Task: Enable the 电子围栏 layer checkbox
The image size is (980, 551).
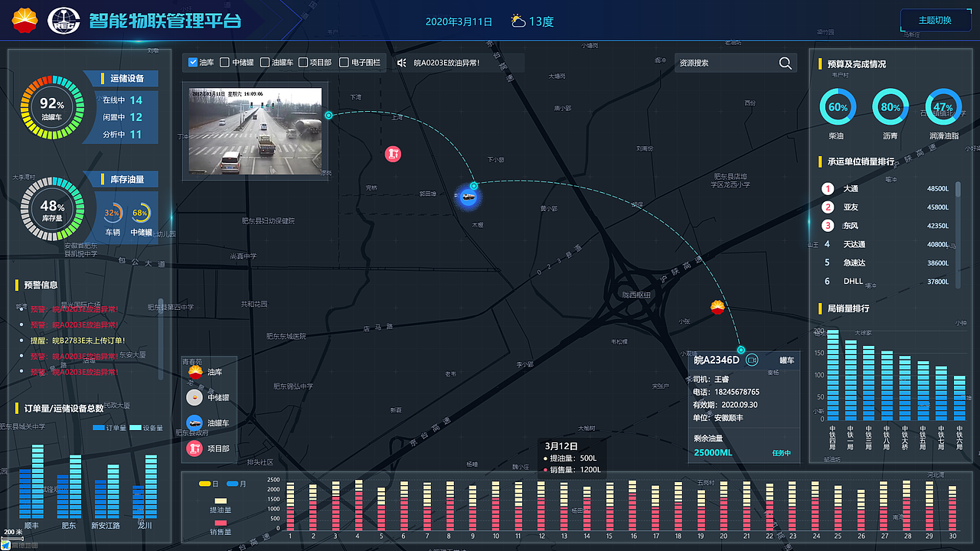Action: point(344,63)
